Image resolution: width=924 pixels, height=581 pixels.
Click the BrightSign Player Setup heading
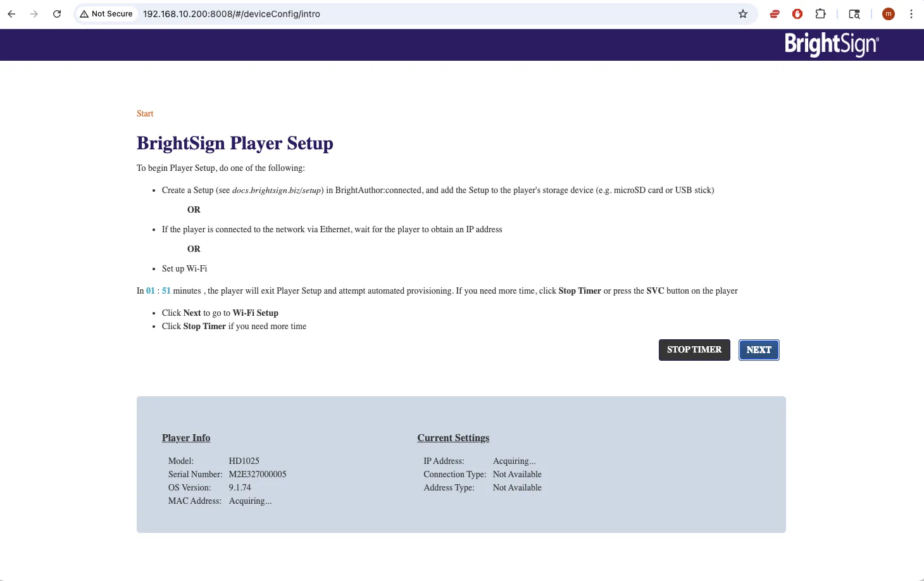(235, 144)
